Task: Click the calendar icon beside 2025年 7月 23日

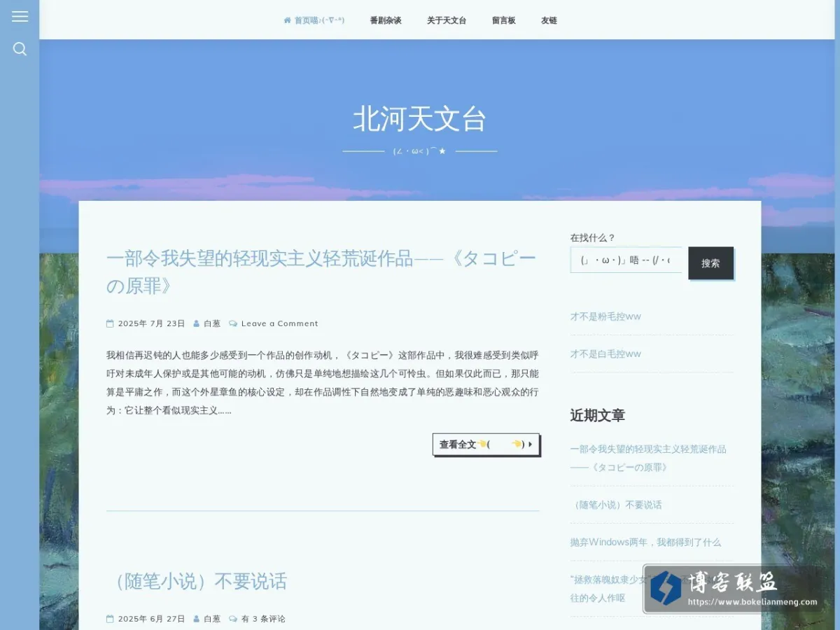Action: click(x=110, y=323)
